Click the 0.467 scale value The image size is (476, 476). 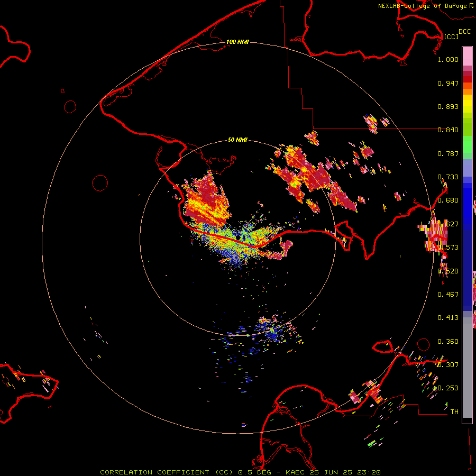coord(448,294)
